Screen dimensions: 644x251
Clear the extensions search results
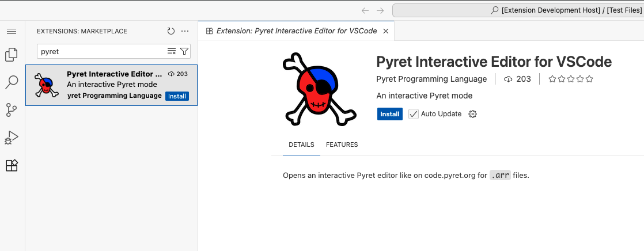click(x=172, y=51)
